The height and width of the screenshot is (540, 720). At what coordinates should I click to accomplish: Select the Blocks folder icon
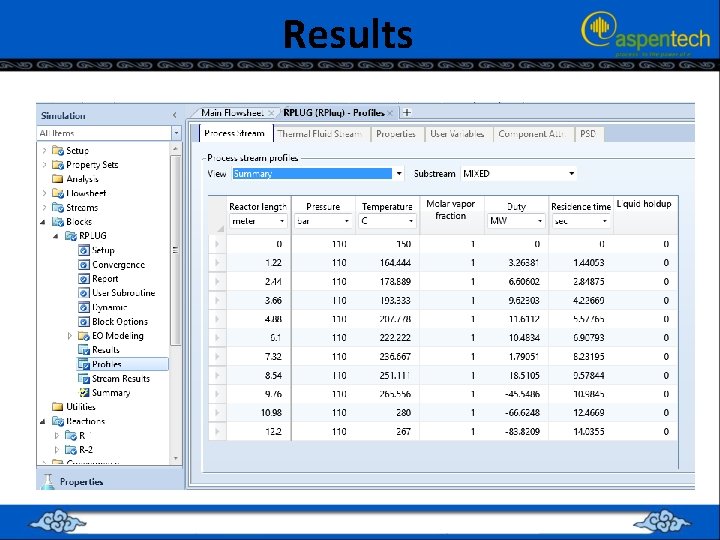[58, 222]
